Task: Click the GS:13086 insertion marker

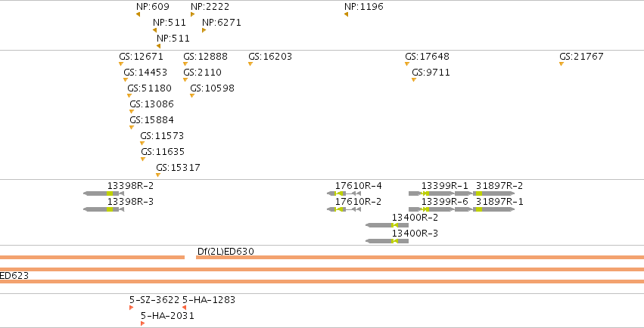Action: coord(132,112)
